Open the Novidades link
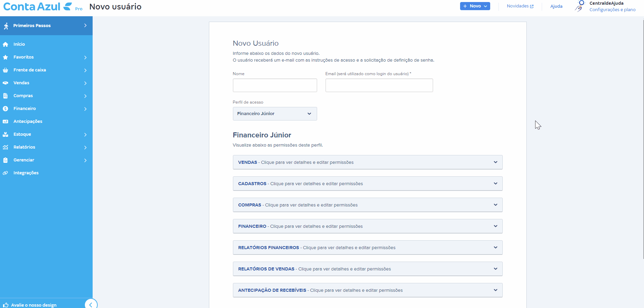Image resolution: width=644 pixels, height=308 pixels. [x=520, y=6]
